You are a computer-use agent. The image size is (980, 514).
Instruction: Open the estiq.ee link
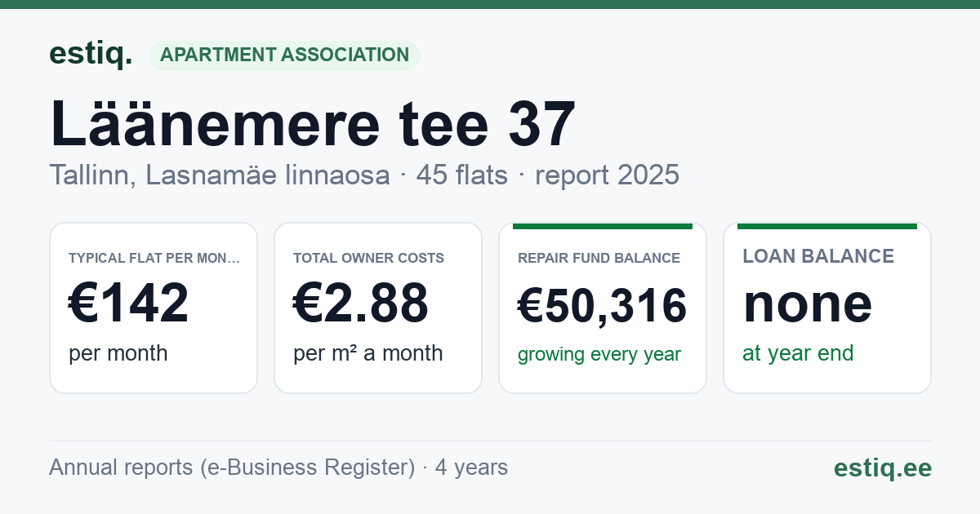click(882, 467)
